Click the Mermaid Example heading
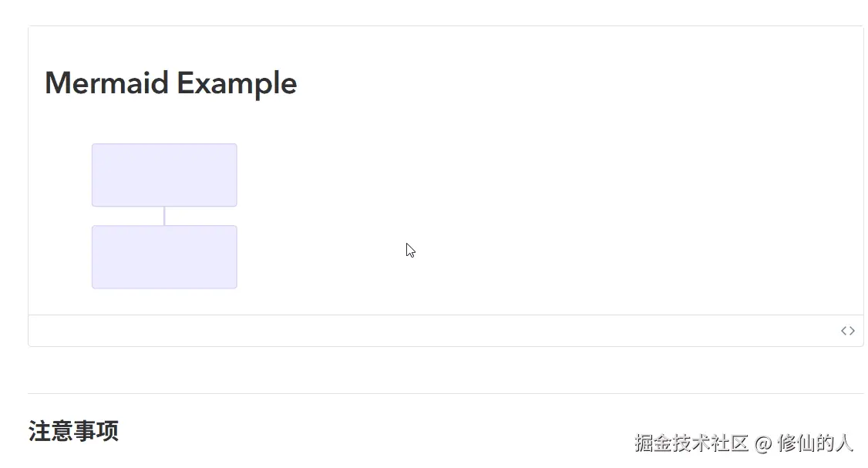 click(170, 82)
